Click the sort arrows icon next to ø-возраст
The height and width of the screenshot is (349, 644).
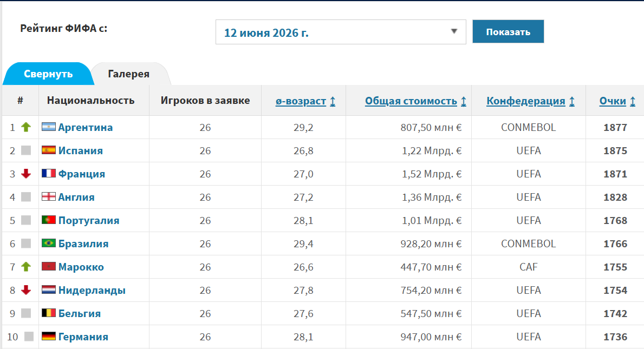(333, 101)
